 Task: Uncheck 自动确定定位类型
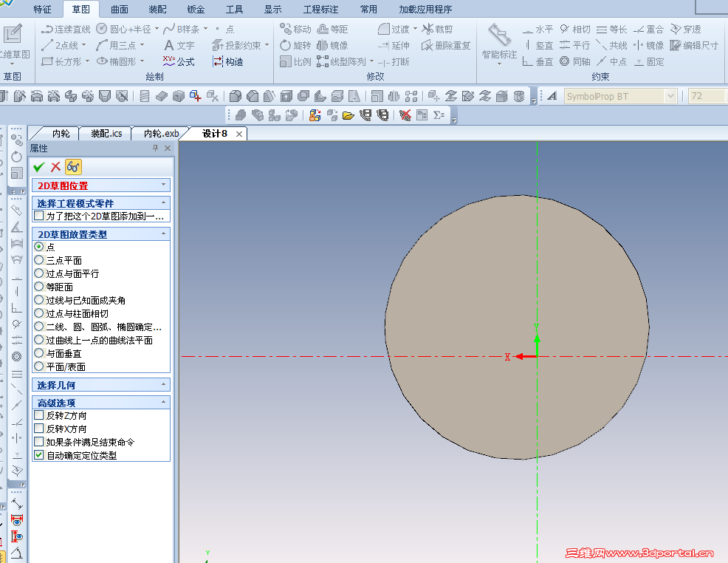pyautogui.click(x=39, y=455)
